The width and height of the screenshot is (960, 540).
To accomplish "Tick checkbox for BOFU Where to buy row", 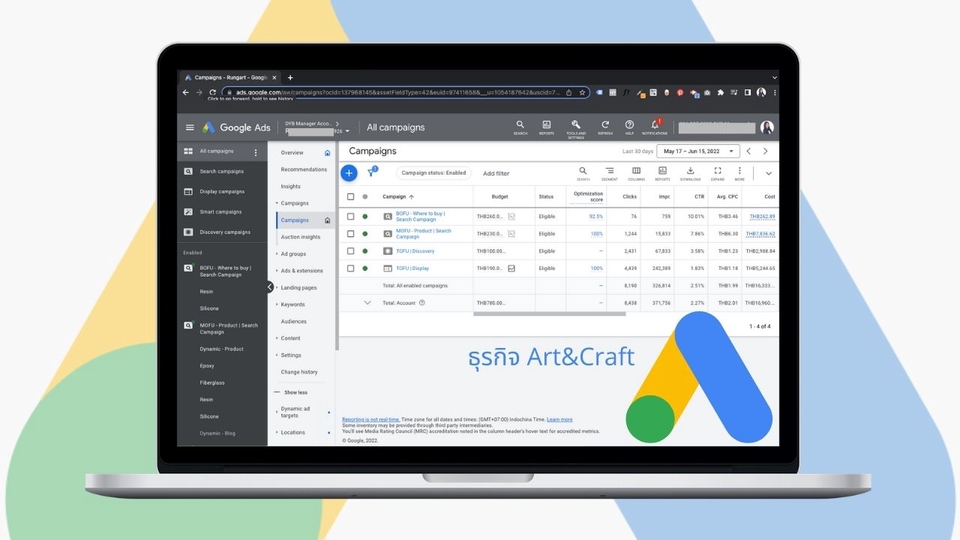I will [351, 216].
